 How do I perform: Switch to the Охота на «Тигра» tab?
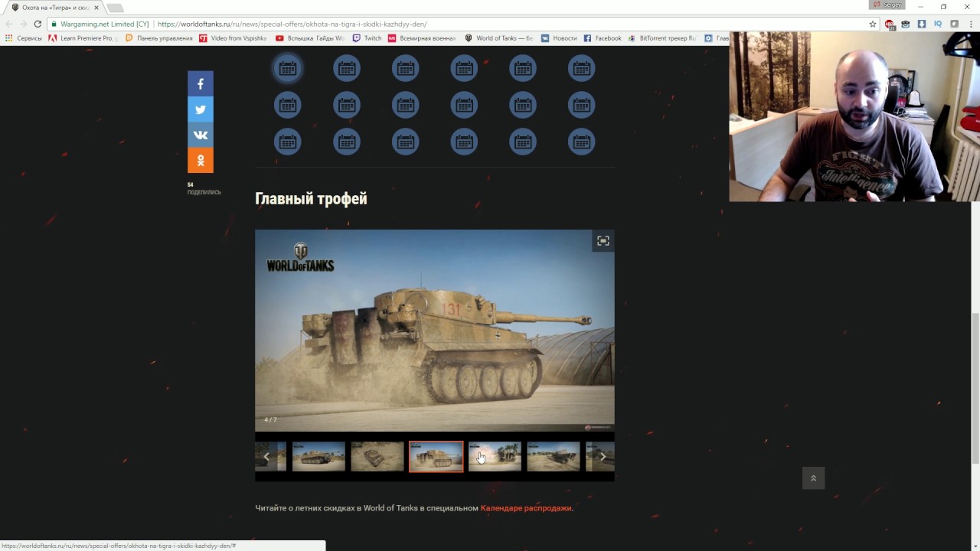[54, 8]
